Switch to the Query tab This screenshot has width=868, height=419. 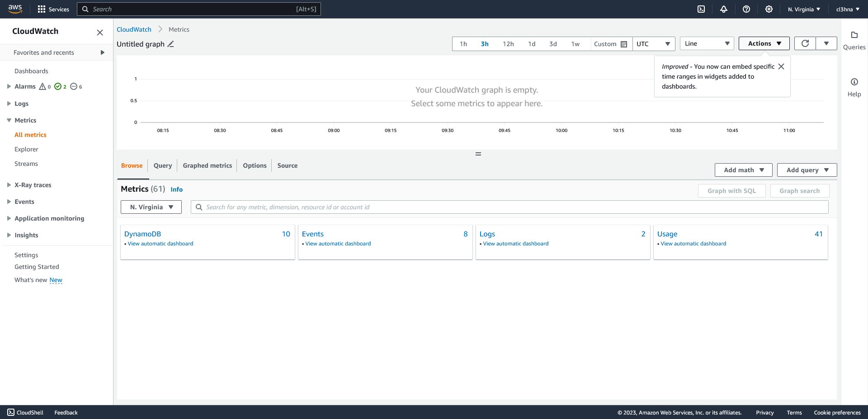pyautogui.click(x=163, y=165)
